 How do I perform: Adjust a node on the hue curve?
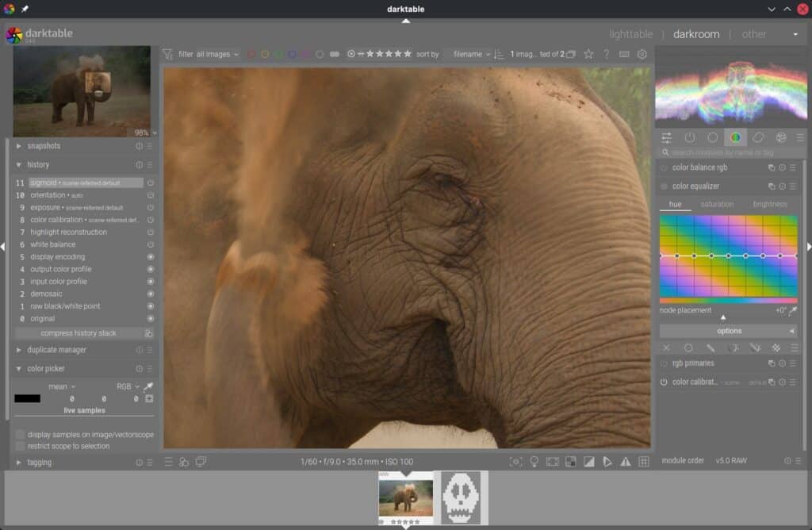730,257
